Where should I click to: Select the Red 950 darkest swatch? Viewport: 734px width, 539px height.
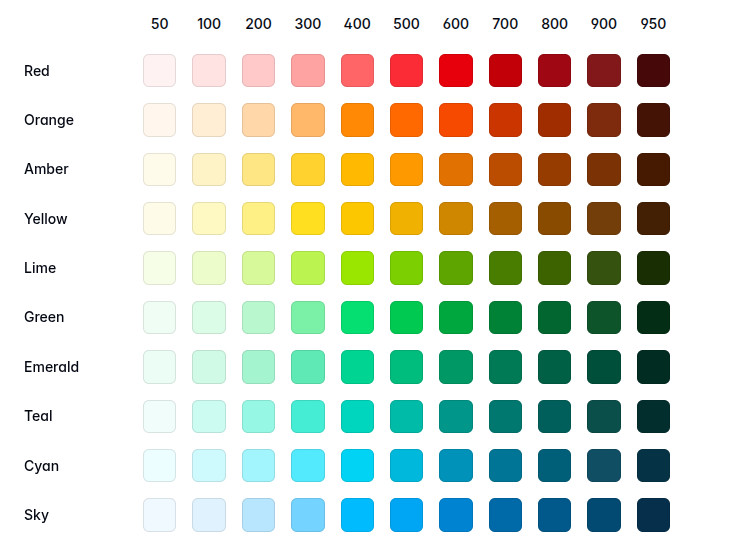coord(653,71)
